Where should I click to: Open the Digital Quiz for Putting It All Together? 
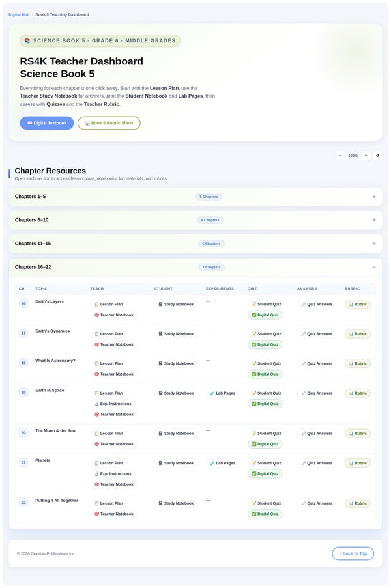pos(266,514)
